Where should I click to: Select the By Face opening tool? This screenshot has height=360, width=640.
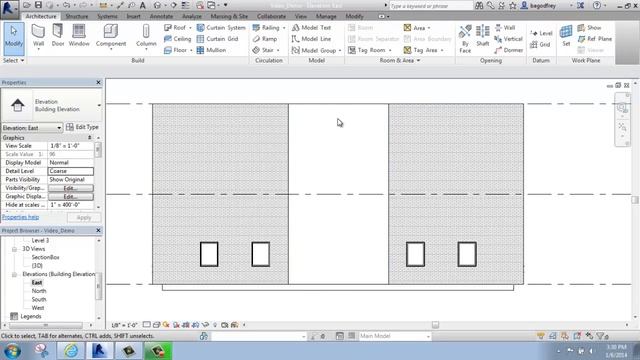coord(465,39)
